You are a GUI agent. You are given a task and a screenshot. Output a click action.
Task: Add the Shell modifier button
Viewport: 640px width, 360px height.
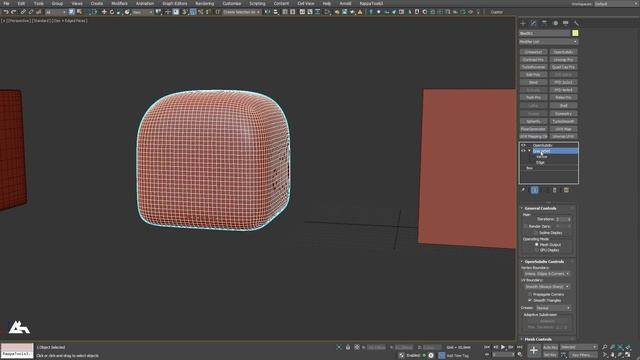[563, 106]
